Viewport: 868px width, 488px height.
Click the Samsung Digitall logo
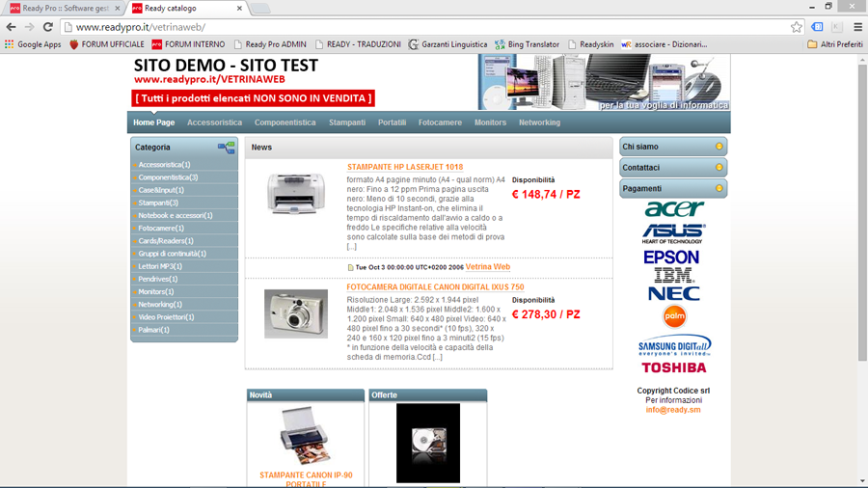coord(674,345)
